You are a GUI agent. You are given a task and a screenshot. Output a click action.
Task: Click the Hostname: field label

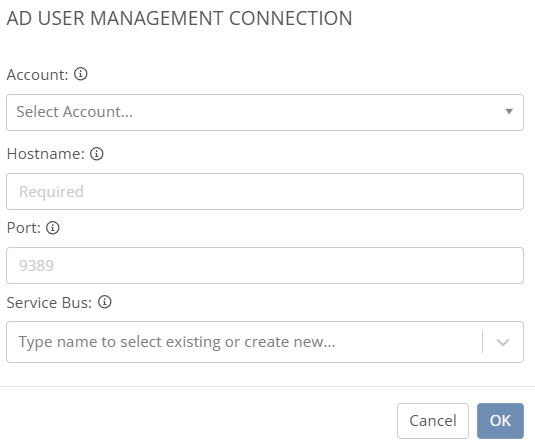pos(46,154)
